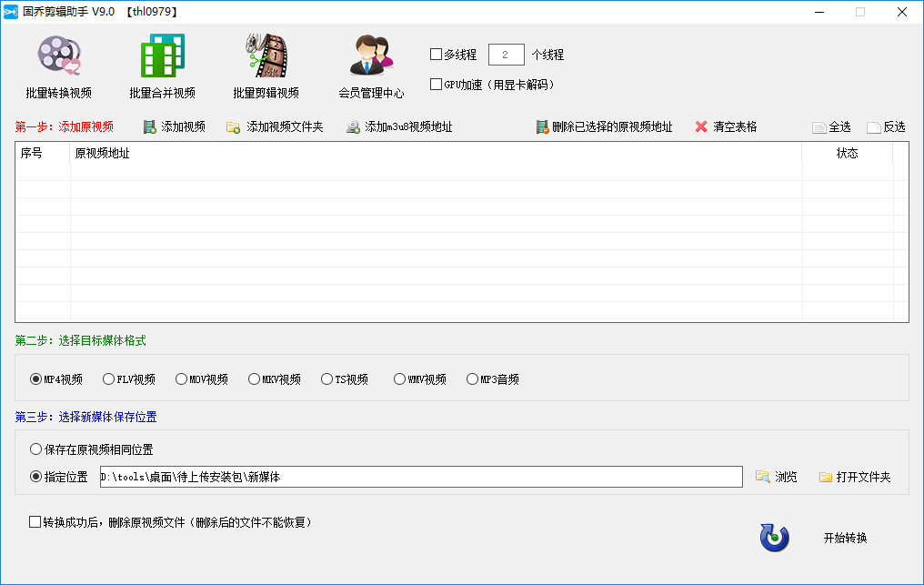Open the 批量合并视频 batch merge tool
Image resolution: width=924 pixels, height=585 pixels.
coord(162,66)
